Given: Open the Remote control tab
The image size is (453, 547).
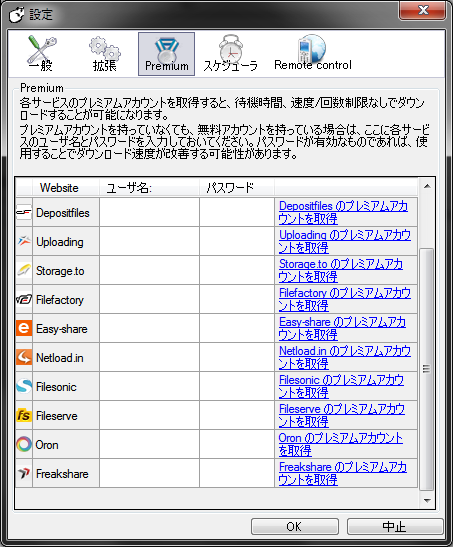Looking at the screenshot, I should click(313, 54).
